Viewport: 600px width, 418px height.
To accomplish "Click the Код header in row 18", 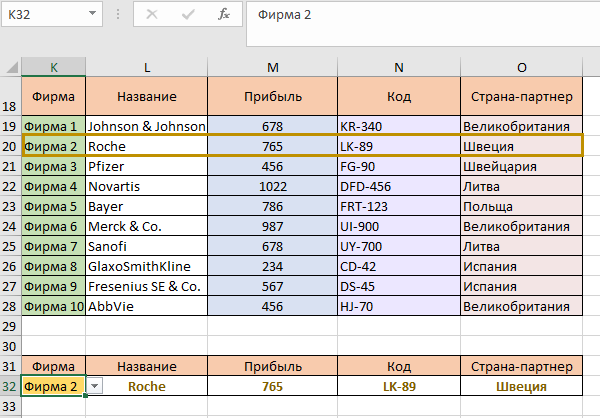I will tap(399, 96).
